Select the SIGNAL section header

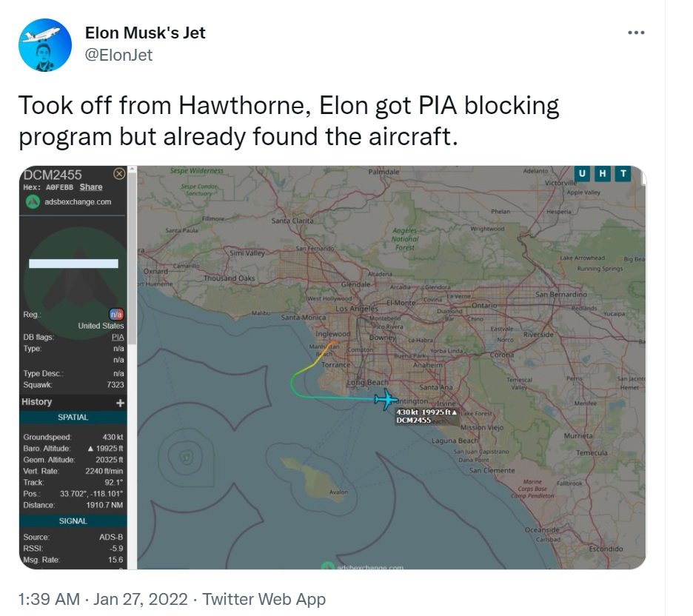73,521
